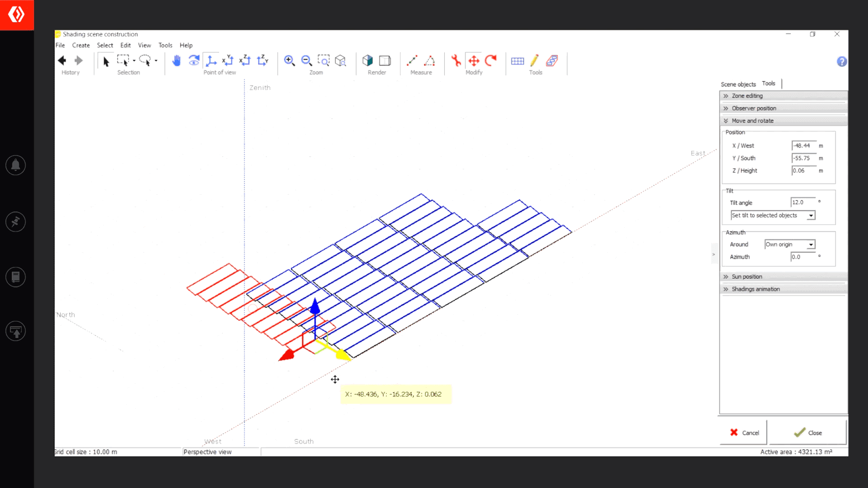Select the rectangular selection tool
Viewport: 868px width, 488px height.
123,60
